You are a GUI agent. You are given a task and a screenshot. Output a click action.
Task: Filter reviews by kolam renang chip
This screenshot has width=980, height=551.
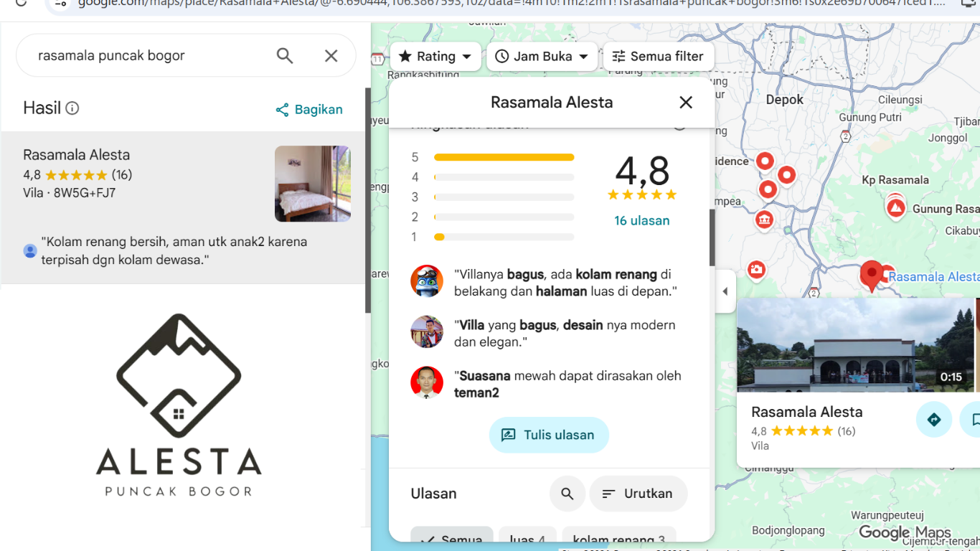pos(618,538)
